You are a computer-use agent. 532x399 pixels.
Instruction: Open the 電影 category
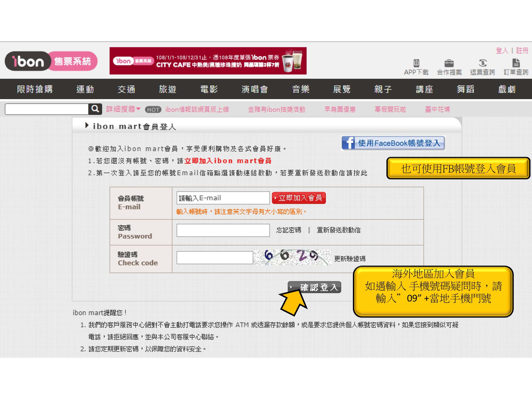tap(209, 89)
